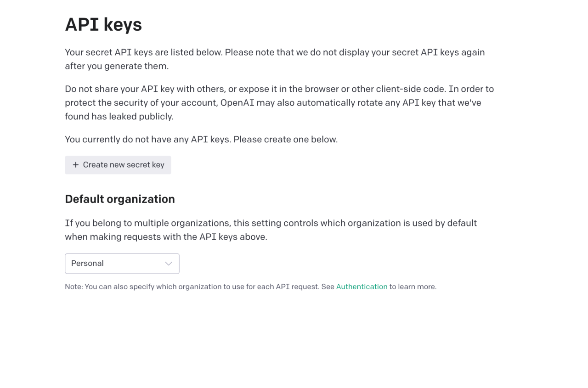
Task: Click the chevron icon in the organization selector
Action: [168, 263]
